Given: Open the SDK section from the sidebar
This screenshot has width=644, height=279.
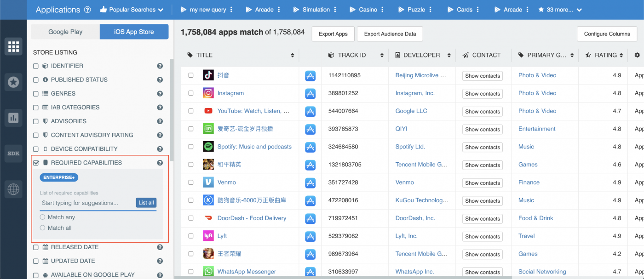Looking at the screenshot, I should [13, 154].
